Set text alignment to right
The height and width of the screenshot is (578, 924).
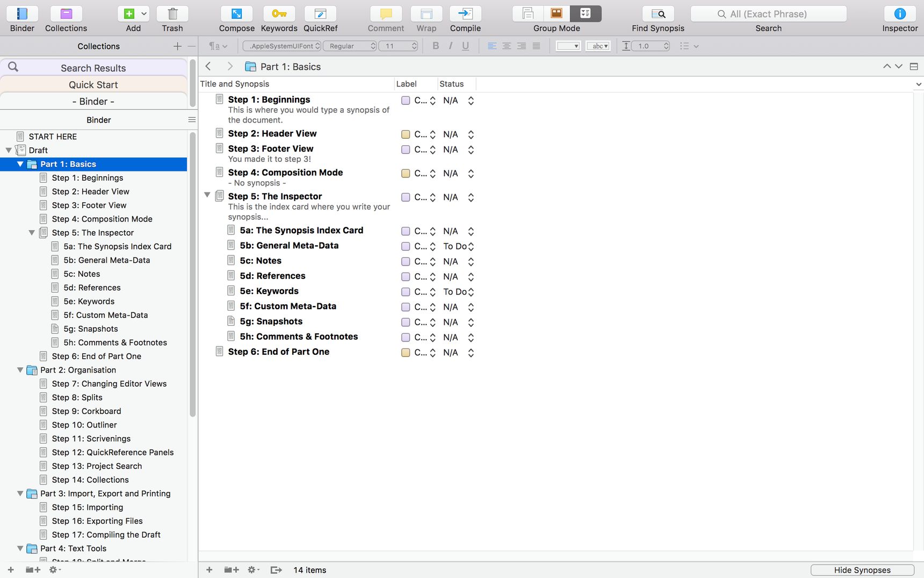[521, 46]
